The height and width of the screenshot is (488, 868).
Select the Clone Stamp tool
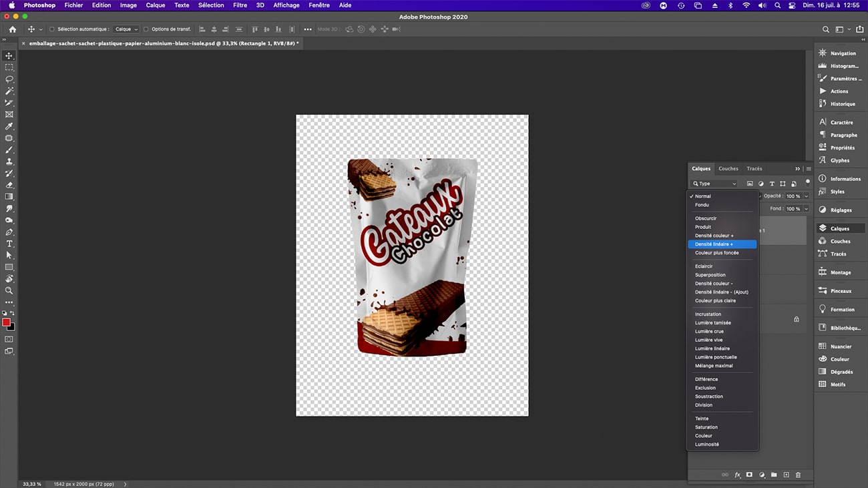[x=9, y=162]
